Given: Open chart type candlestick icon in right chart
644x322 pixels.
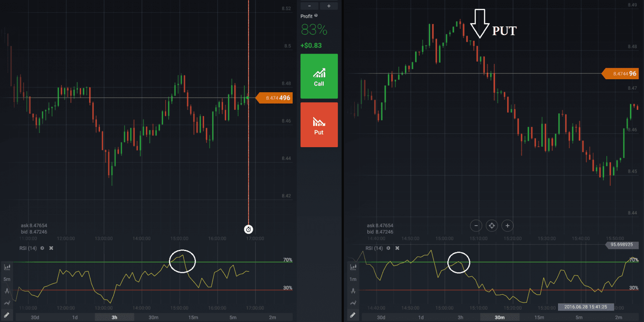Looking at the screenshot, I should pos(353,267).
